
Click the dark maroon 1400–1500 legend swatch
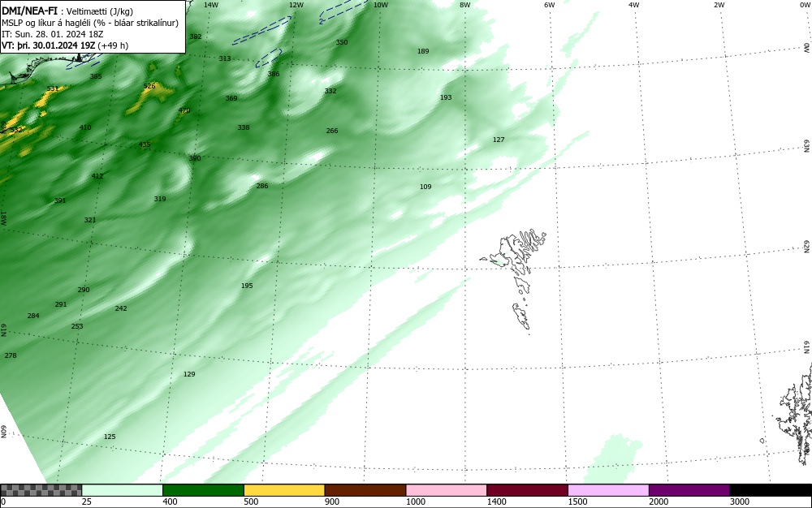527,490
